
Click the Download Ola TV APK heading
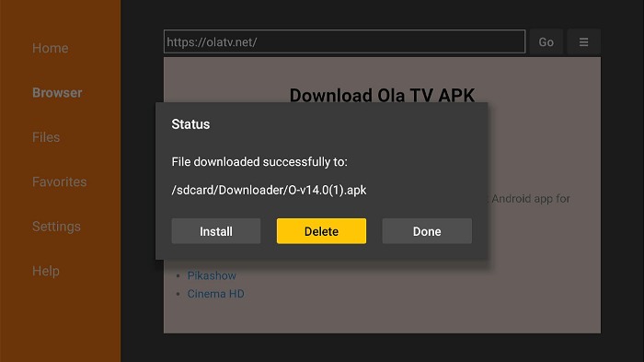pos(382,96)
